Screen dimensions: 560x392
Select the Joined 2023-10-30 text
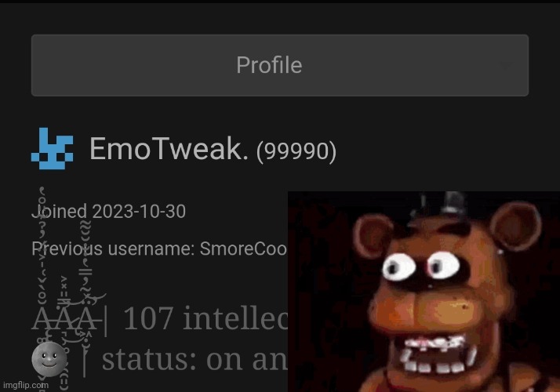click(x=108, y=212)
